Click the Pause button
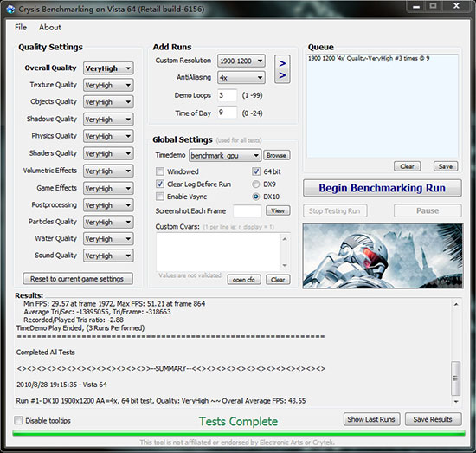The image size is (476, 453). (x=428, y=210)
